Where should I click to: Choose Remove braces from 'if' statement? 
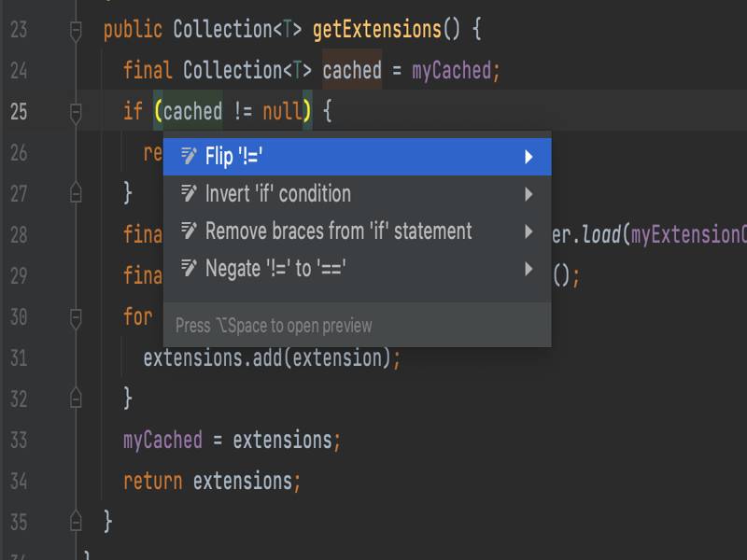(x=338, y=231)
